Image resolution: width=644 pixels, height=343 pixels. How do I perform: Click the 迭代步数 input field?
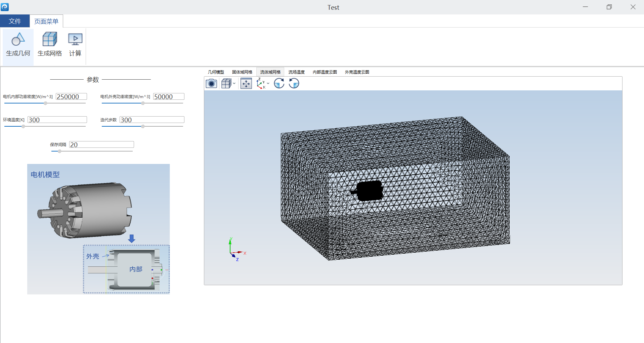pos(152,120)
